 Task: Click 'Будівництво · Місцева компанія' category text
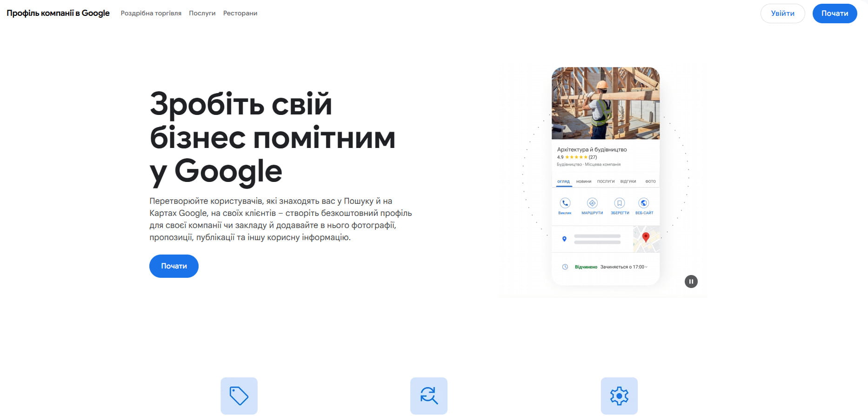pos(588,164)
